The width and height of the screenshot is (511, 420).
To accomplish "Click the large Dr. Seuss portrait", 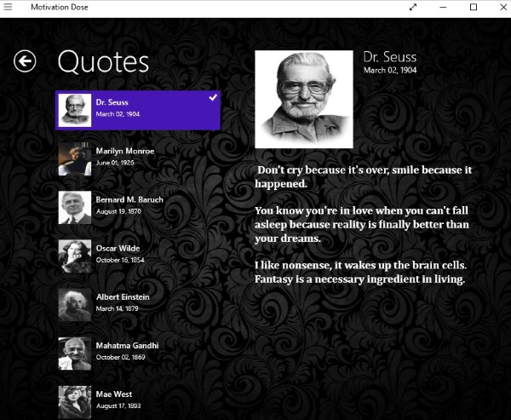I will pyautogui.click(x=304, y=99).
